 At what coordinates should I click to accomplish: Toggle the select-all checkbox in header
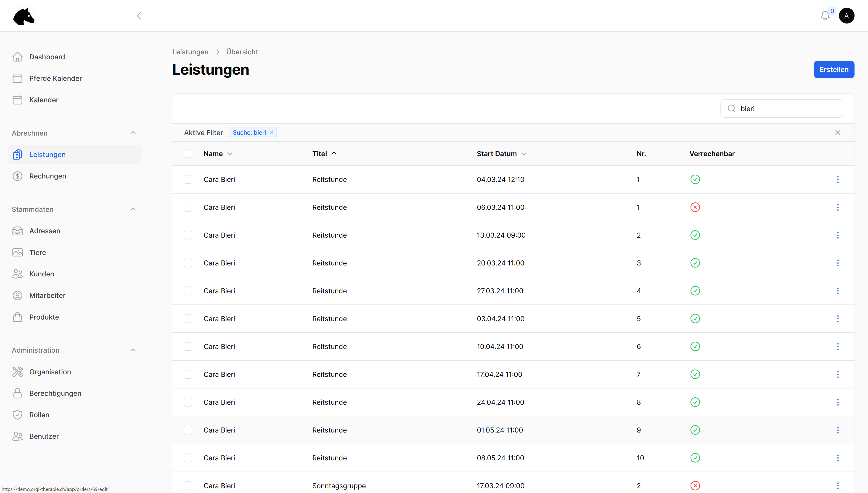point(188,154)
